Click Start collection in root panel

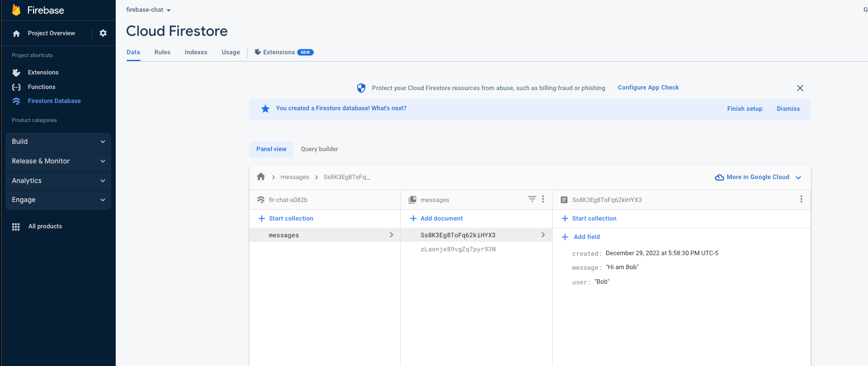pyautogui.click(x=286, y=219)
